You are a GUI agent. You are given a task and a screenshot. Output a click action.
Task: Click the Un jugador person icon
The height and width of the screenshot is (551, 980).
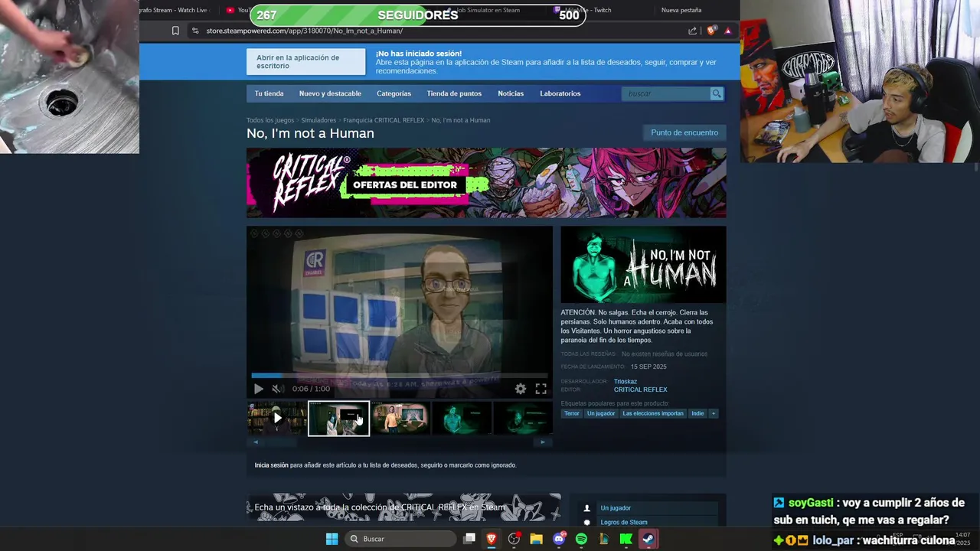click(587, 508)
